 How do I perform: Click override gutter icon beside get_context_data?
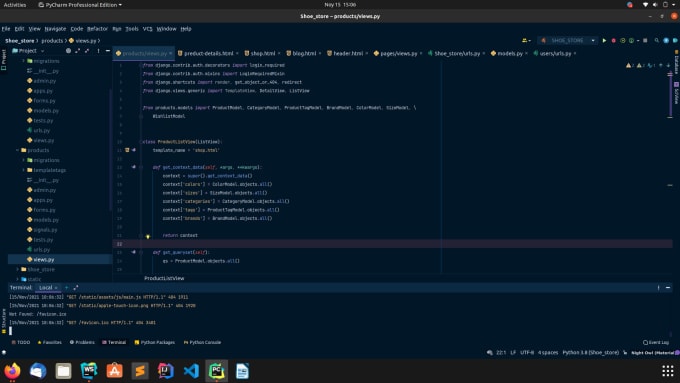(x=134, y=167)
